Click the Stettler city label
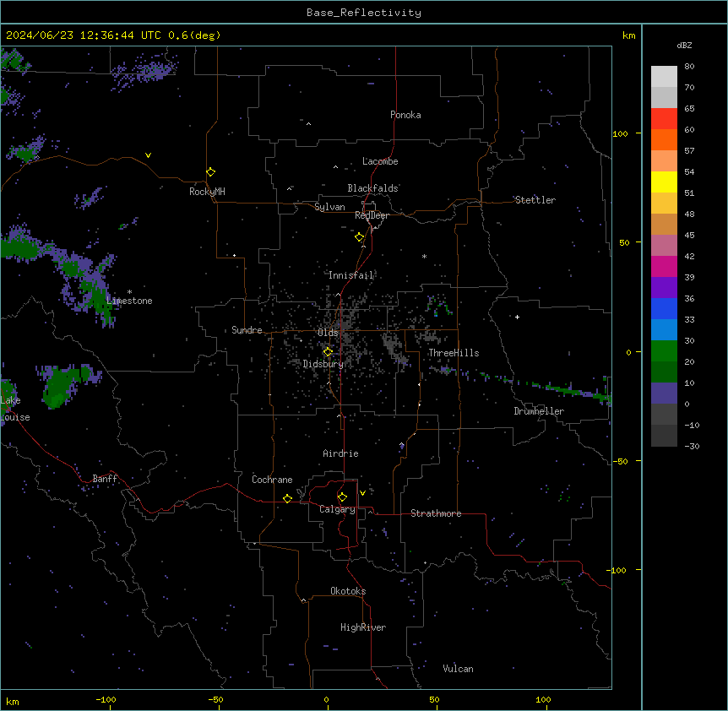This screenshot has height=711, width=728. 535,200
